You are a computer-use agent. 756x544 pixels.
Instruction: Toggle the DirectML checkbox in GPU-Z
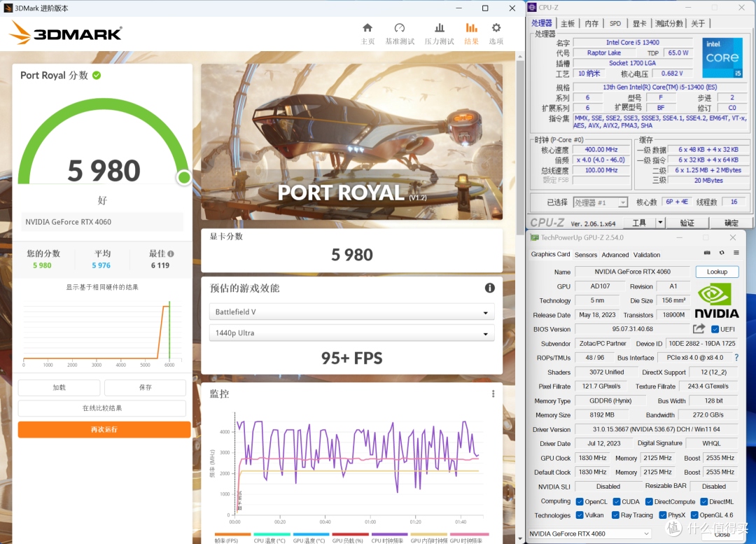704,501
